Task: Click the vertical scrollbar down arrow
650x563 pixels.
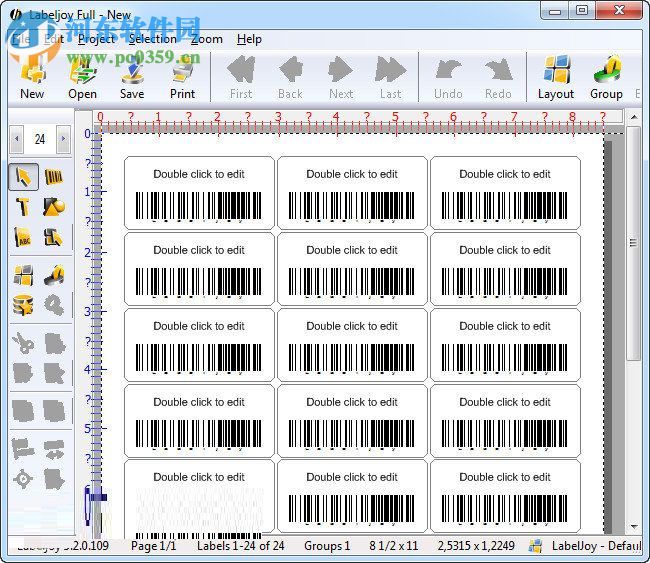Action: pos(634,527)
